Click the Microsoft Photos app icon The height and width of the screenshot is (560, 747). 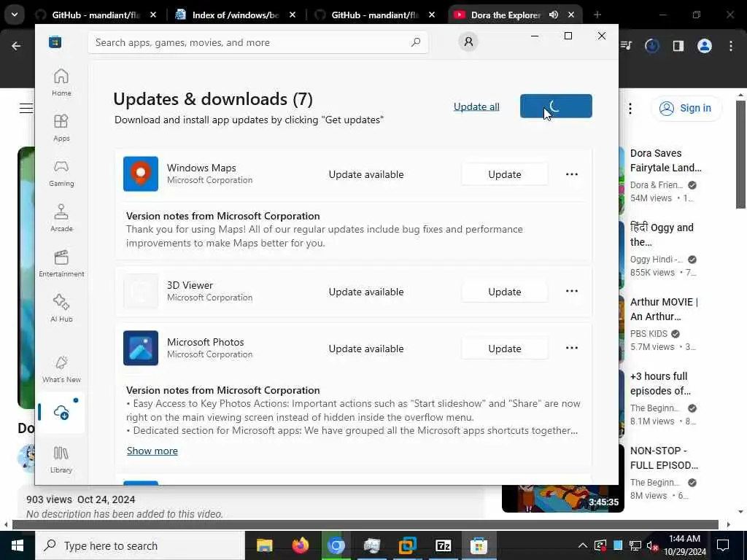coord(141,348)
